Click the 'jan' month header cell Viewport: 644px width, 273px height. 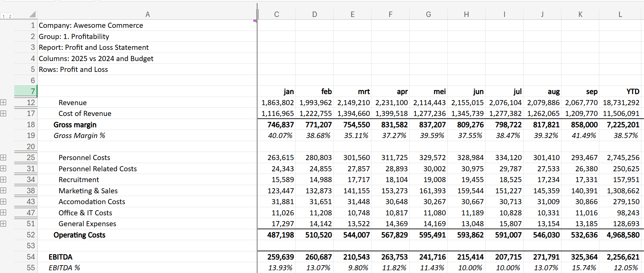point(277,91)
